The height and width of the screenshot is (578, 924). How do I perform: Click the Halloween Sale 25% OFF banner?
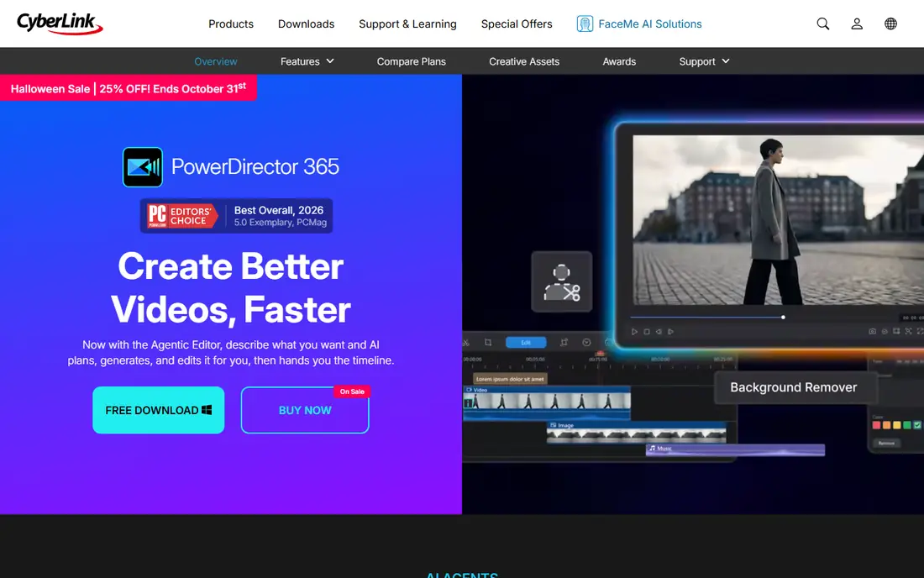tap(128, 87)
